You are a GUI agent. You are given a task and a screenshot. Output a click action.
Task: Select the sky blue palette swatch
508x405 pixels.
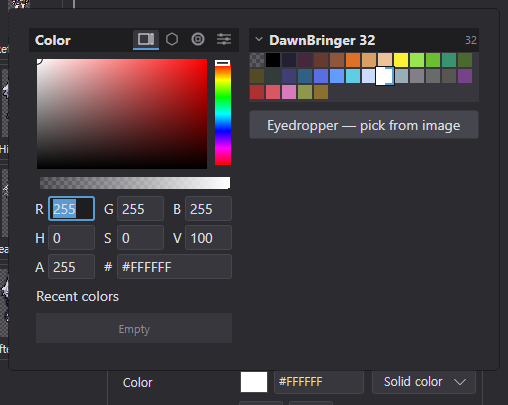tap(337, 76)
